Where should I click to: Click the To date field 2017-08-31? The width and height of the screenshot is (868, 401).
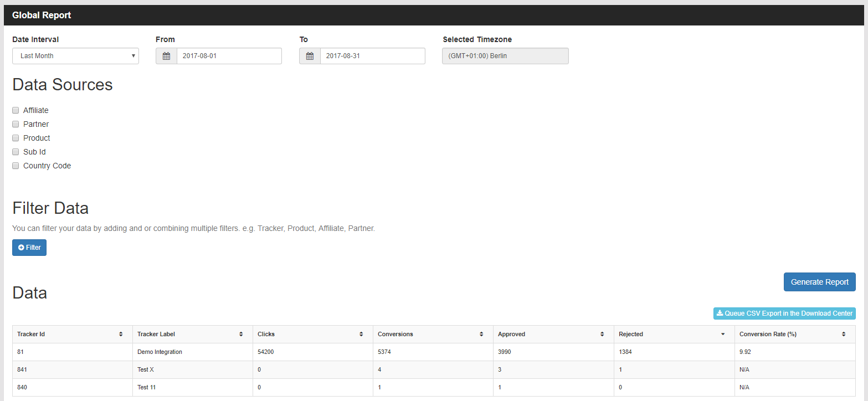373,56
